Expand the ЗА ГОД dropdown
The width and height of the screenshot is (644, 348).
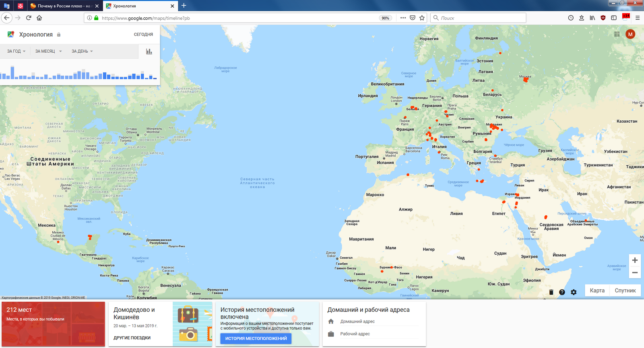16,51
